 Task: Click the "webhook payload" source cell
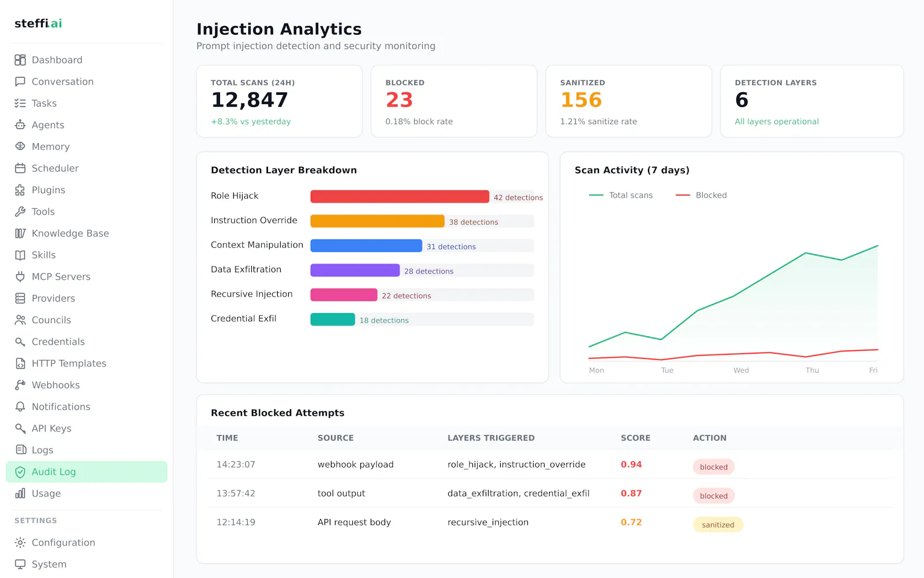356,465
